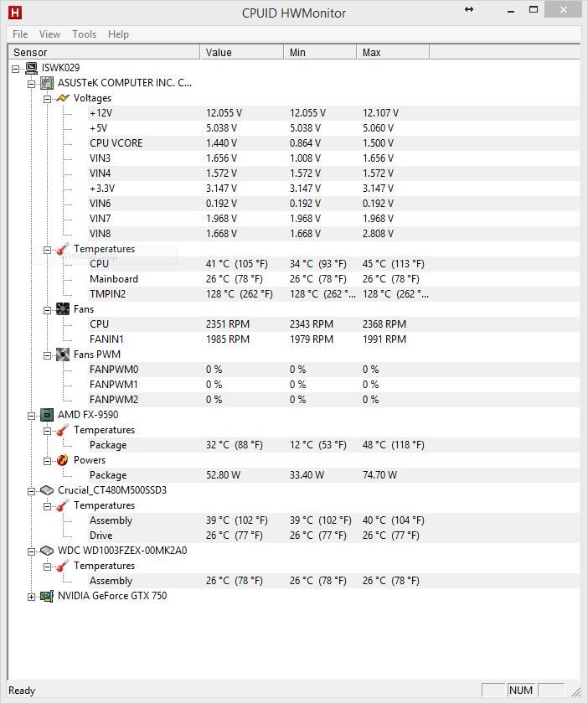
Task: Collapse the WDC WD1003FZEX drive node
Action: click(x=32, y=551)
